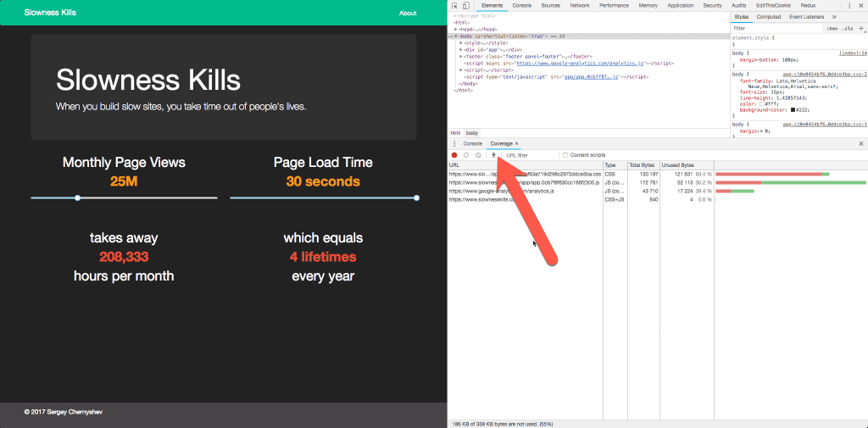868x428 pixels.
Task: Toggle the :hov element state button
Action: 832,28
